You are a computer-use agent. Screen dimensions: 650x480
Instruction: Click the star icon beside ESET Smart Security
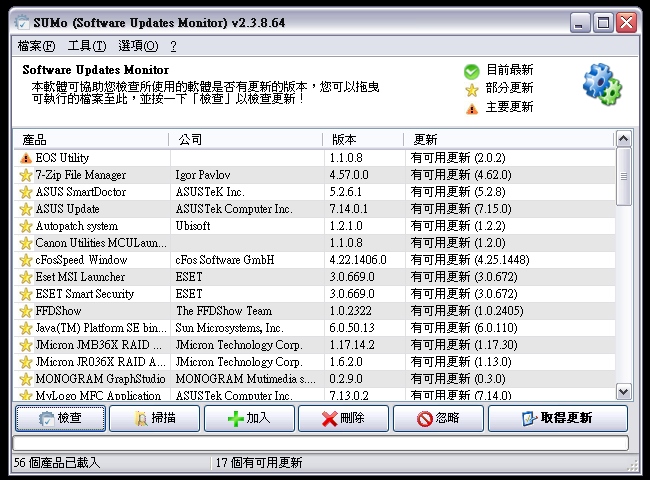(x=26, y=294)
